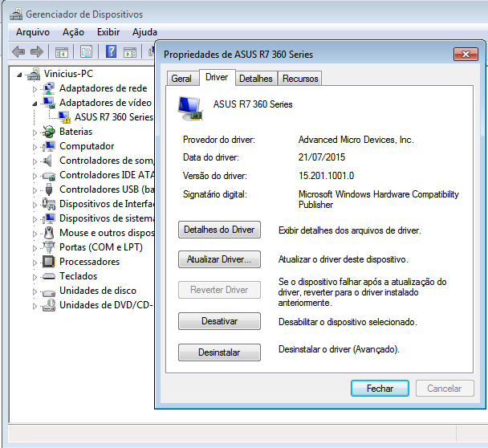Click the Controladores IDE ATA icon
The width and height of the screenshot is (488, 448).
tap(49, 175)
